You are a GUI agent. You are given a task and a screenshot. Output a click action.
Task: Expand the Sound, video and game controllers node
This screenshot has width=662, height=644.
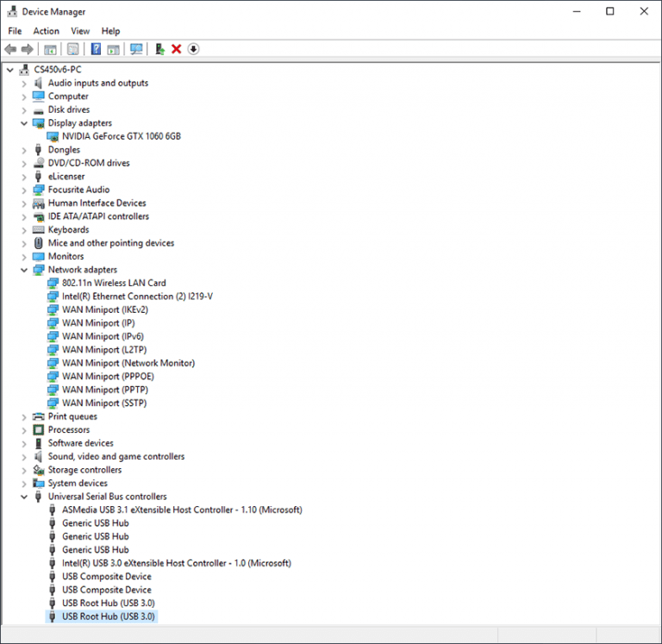[x=24, y=457]
